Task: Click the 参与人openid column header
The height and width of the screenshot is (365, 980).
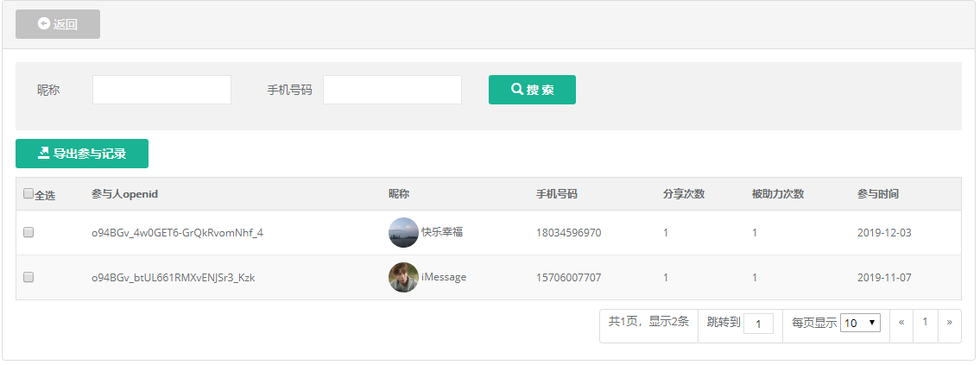Action: tap(124, 194)
